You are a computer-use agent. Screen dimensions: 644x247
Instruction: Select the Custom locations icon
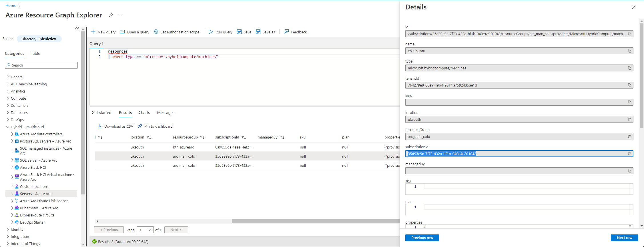tap(17, 186)
